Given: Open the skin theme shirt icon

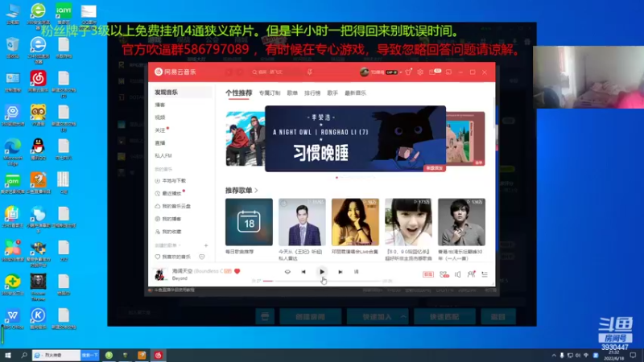Looking at the screenshot, I should (x=408, y=72).
